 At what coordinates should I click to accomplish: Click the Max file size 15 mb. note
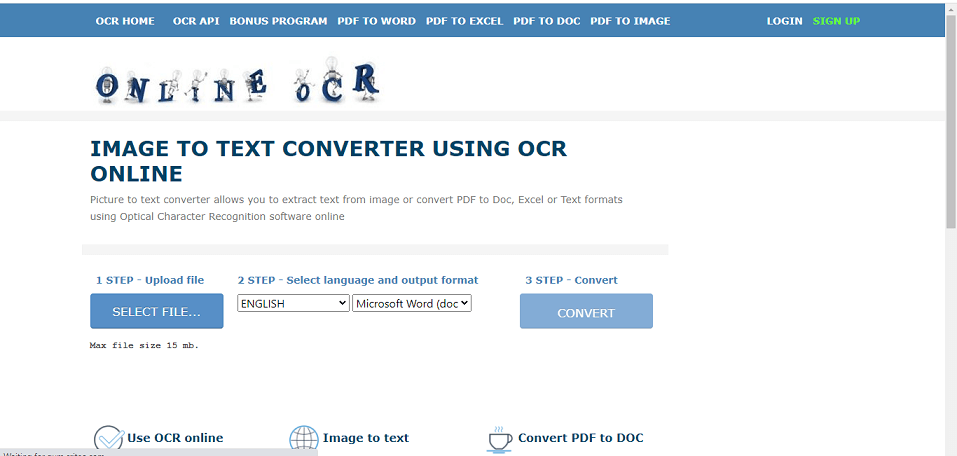[145, 346]
